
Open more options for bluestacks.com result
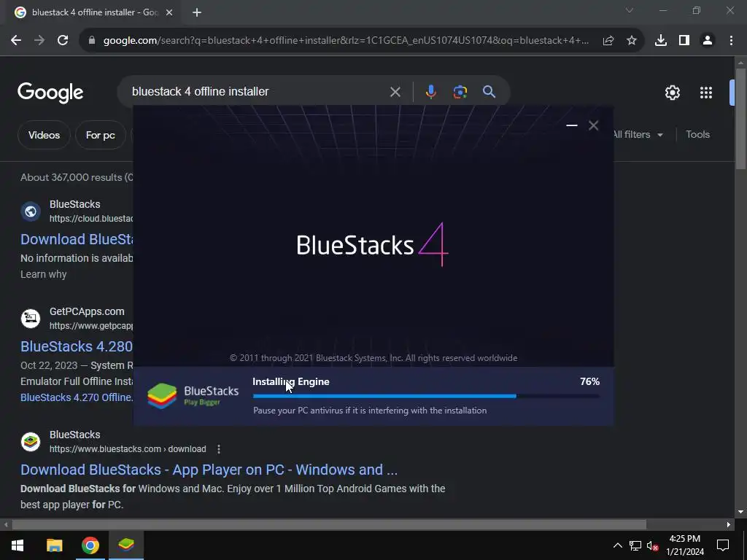(x=219, y=449)
